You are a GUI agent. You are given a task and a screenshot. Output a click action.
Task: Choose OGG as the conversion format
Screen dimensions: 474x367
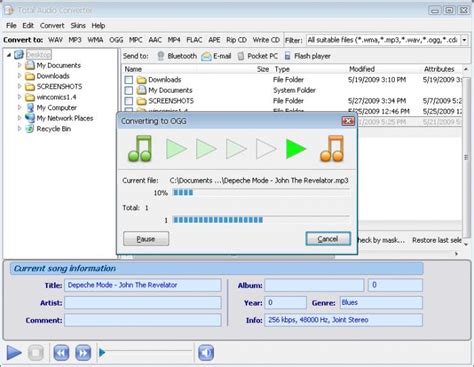tap(116, 40)
